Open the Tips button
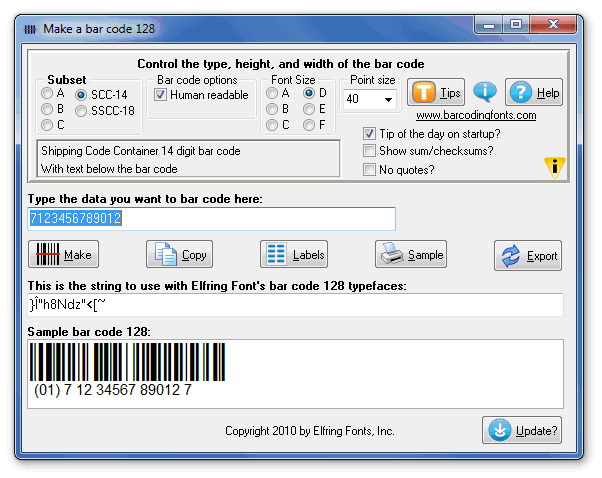Image resolution: width=602 pixels, height=478 pixels. point(436,92)
